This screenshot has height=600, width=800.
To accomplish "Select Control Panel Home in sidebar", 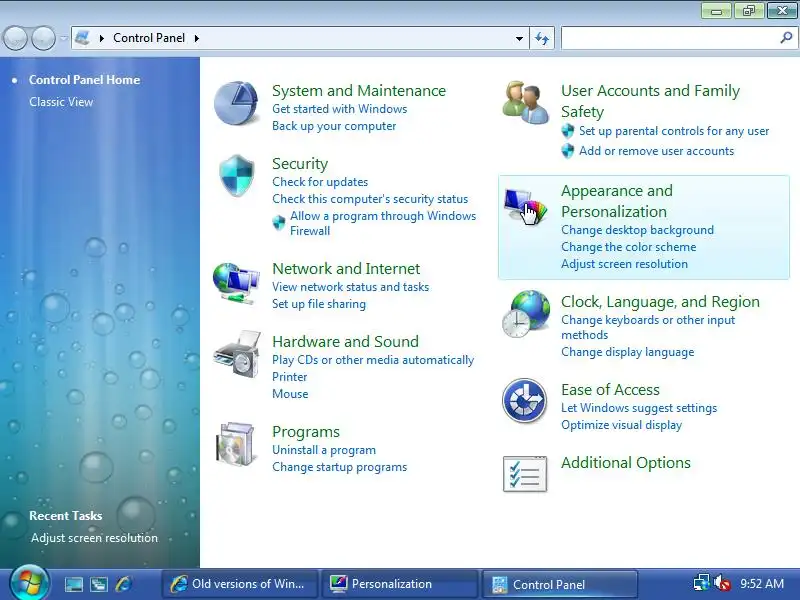I will coord(84,80).
